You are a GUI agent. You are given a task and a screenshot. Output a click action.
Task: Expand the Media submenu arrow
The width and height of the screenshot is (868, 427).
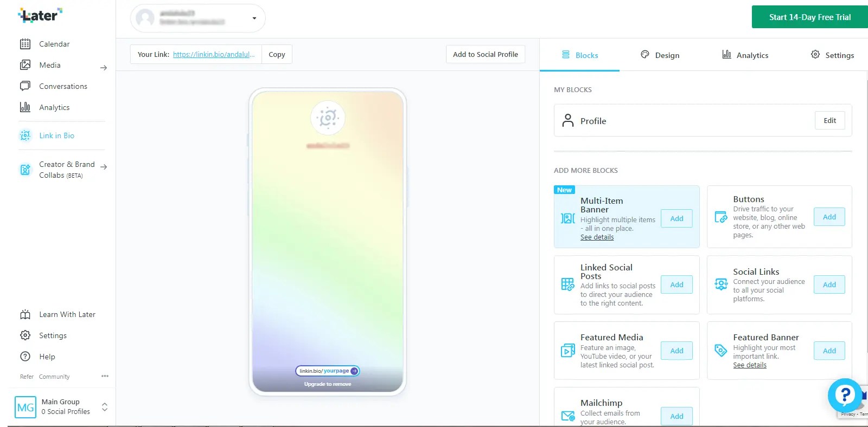[104, 68]
